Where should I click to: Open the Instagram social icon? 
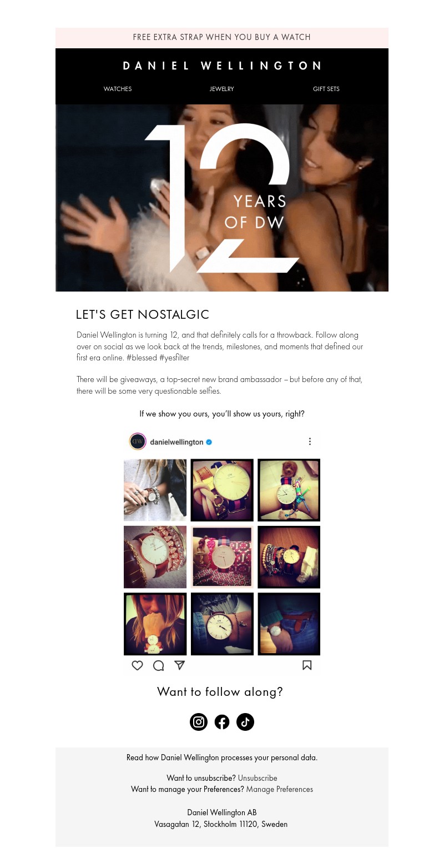click(x=199, y=722)
